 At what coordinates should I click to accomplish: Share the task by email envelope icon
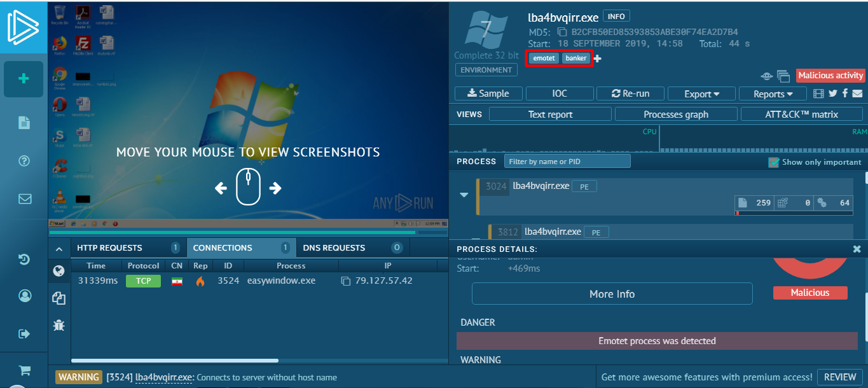pos(857,94)
